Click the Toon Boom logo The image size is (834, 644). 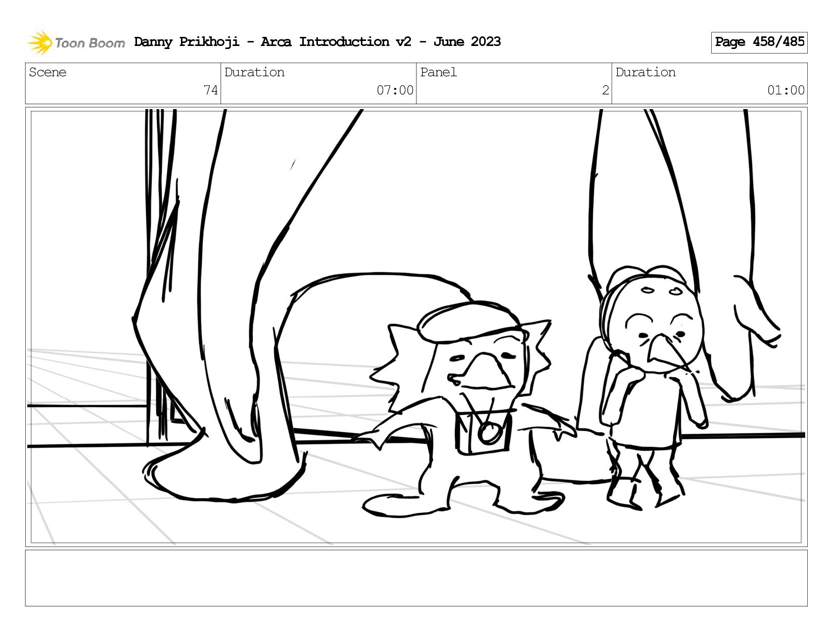(x=76, y=42)
